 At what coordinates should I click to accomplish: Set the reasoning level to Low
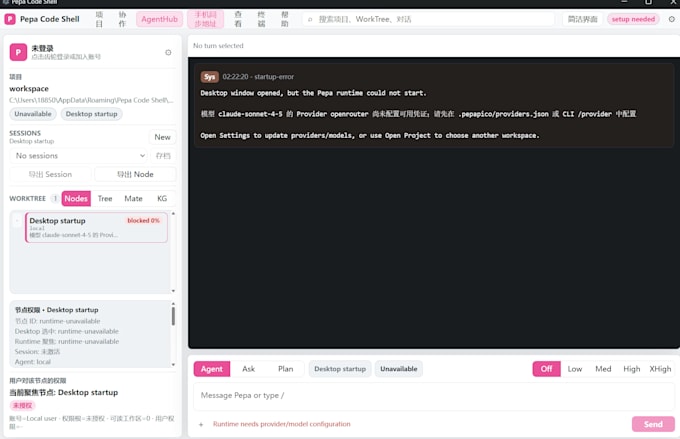point(575,369)
